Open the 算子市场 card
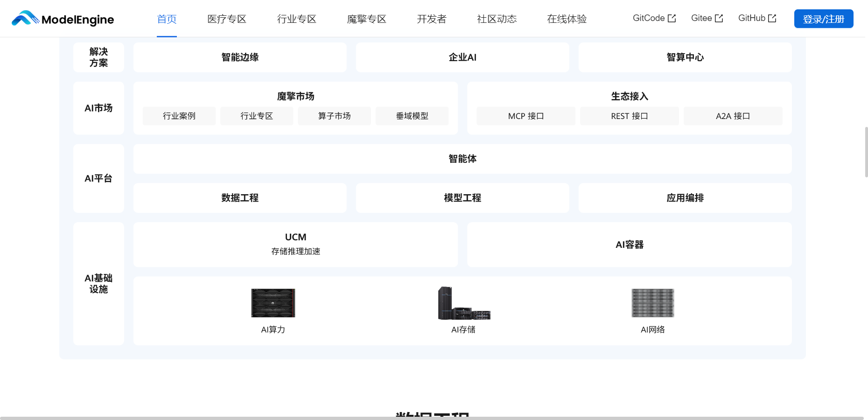Screen dimensions: 868x420 (x=334, y=116)
